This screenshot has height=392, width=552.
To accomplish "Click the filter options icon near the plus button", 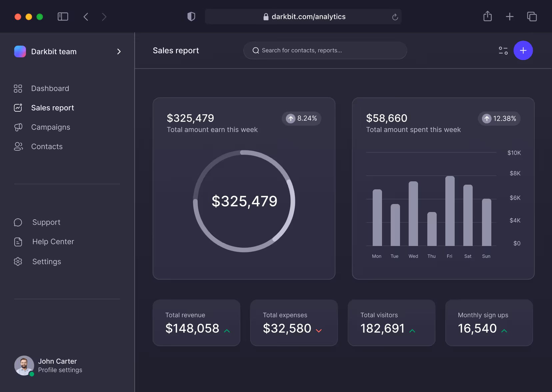I will tap(503, 50).
